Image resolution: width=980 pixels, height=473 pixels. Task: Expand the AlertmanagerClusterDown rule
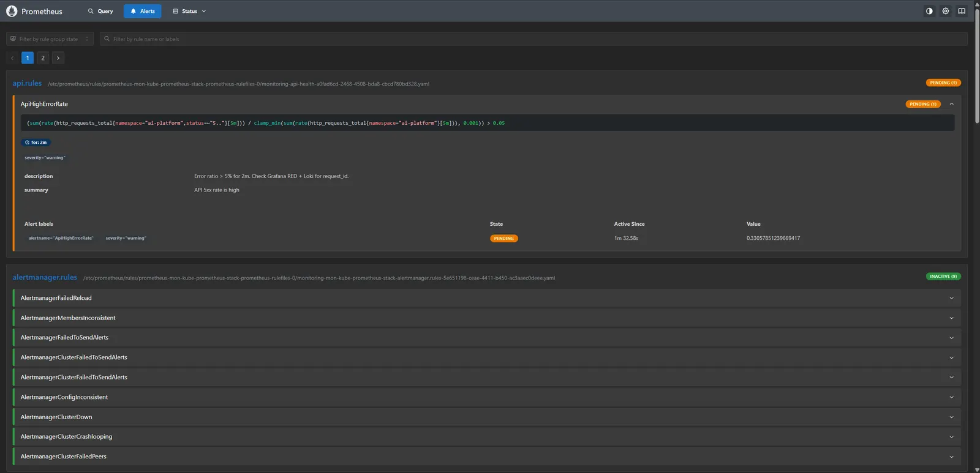point(487,417)
